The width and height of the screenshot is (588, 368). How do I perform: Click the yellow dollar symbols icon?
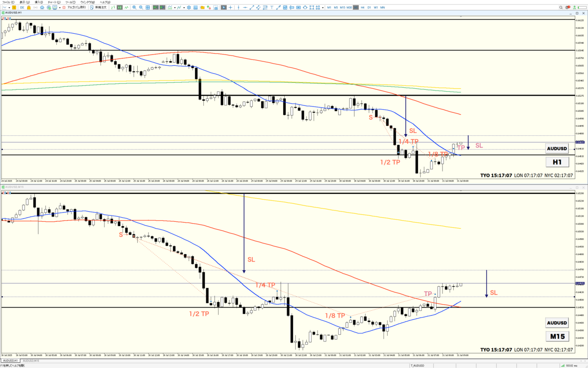point(14,8)
